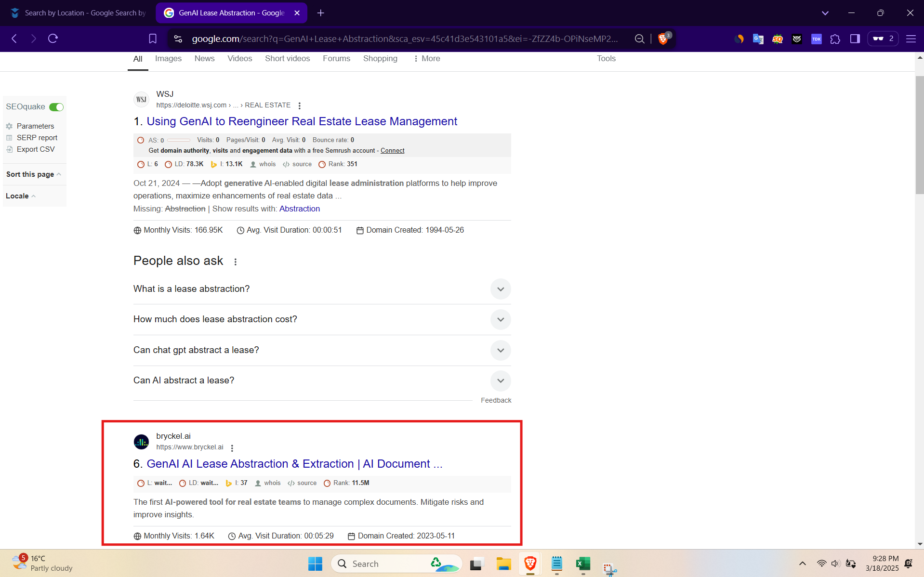Open People also ask options menu
924x577 pixels.
pyautogui.click(x=235, y=262)
